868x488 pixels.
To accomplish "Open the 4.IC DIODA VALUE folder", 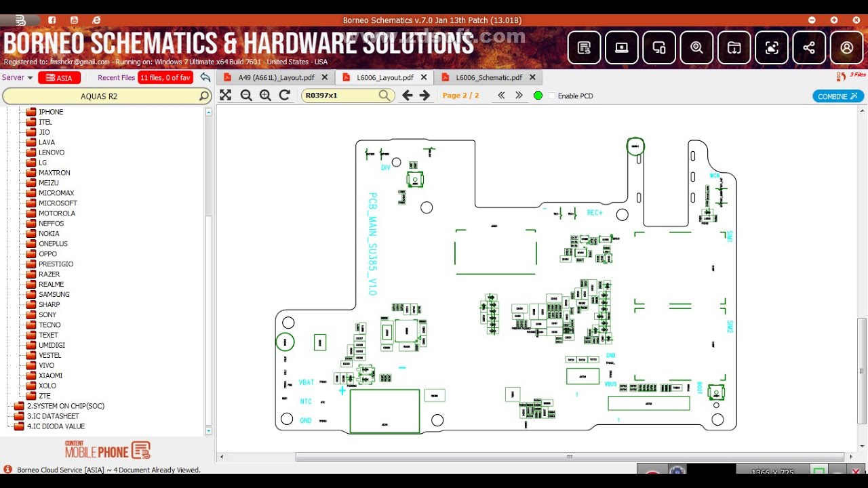I will [x=56, y=426].
